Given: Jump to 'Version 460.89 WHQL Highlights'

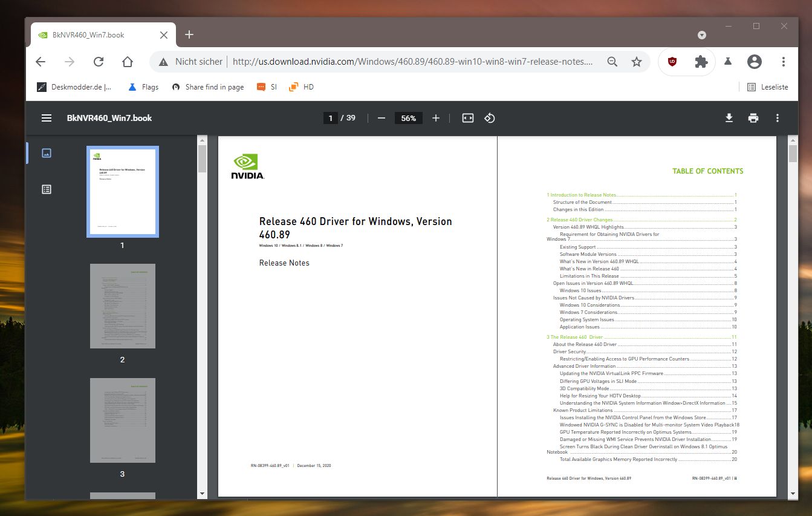Looking at the screenshot, I should click(x=645, y=227).
